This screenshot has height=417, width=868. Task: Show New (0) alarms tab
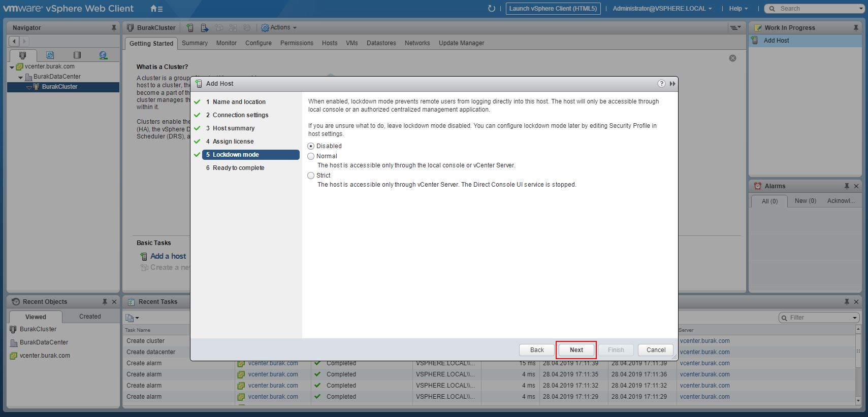click(x=806, y=201)
